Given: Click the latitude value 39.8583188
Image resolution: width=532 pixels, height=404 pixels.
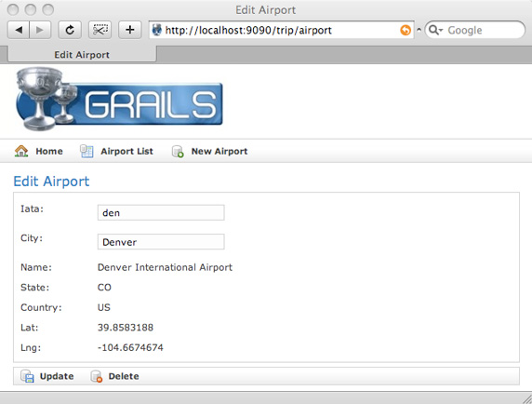Looking at the screenshot, I should point(126,328).
